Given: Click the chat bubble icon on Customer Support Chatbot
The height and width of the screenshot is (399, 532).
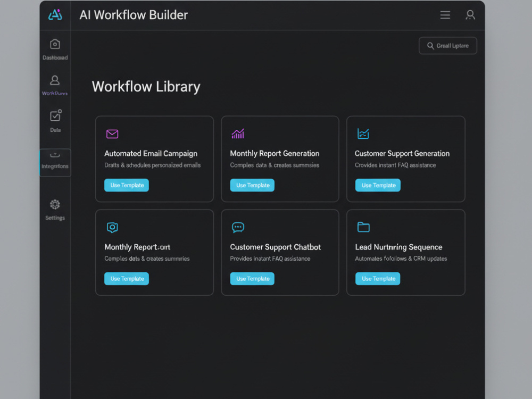Looking at the screenshot, I should 238,227.
